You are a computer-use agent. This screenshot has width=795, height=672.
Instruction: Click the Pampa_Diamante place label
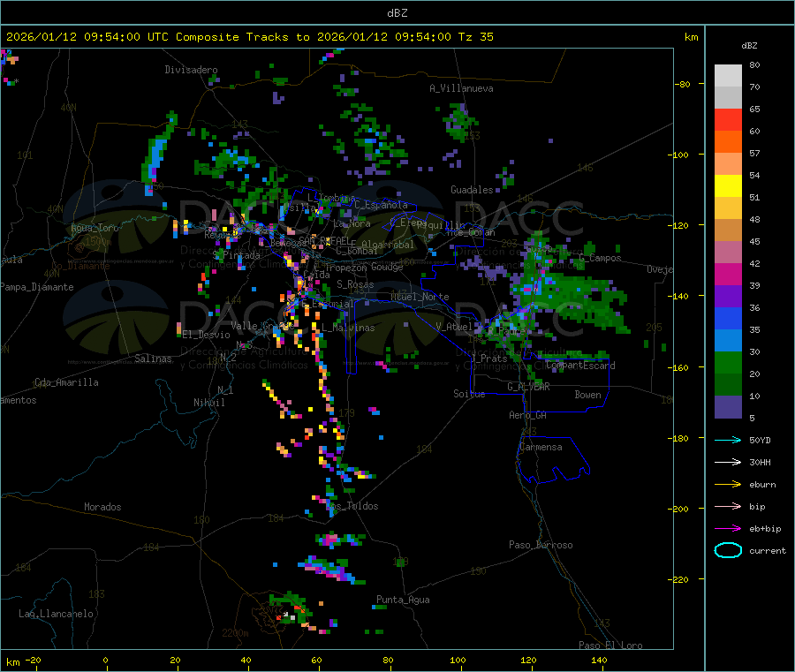click(x=37, y=287)
